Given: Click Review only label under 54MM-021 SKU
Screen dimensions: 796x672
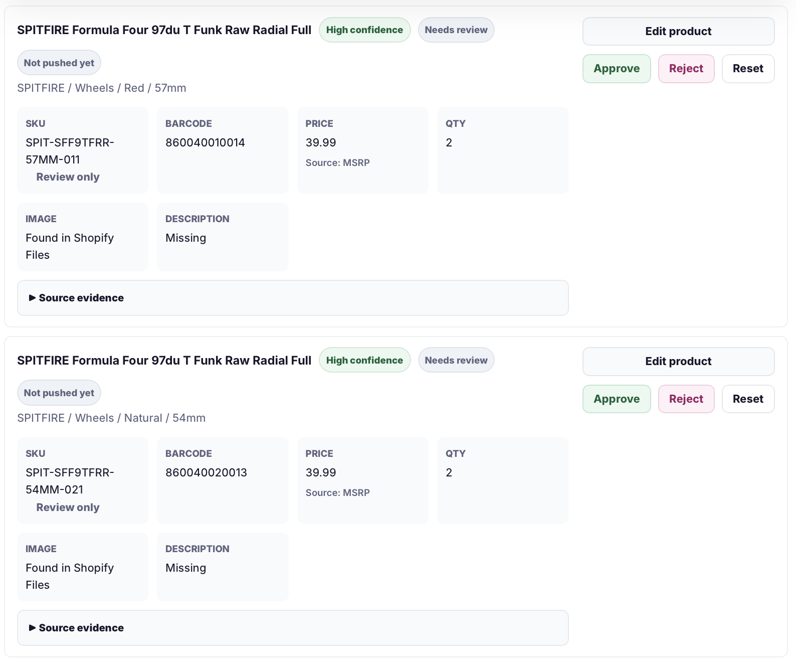Looking at the screenshot, I should 68,507.
